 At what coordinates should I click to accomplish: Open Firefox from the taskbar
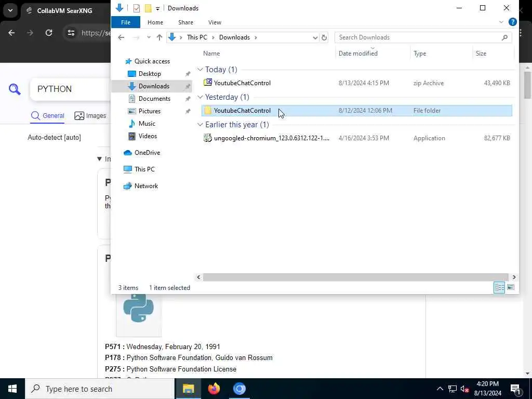click(x=214, y=389)
